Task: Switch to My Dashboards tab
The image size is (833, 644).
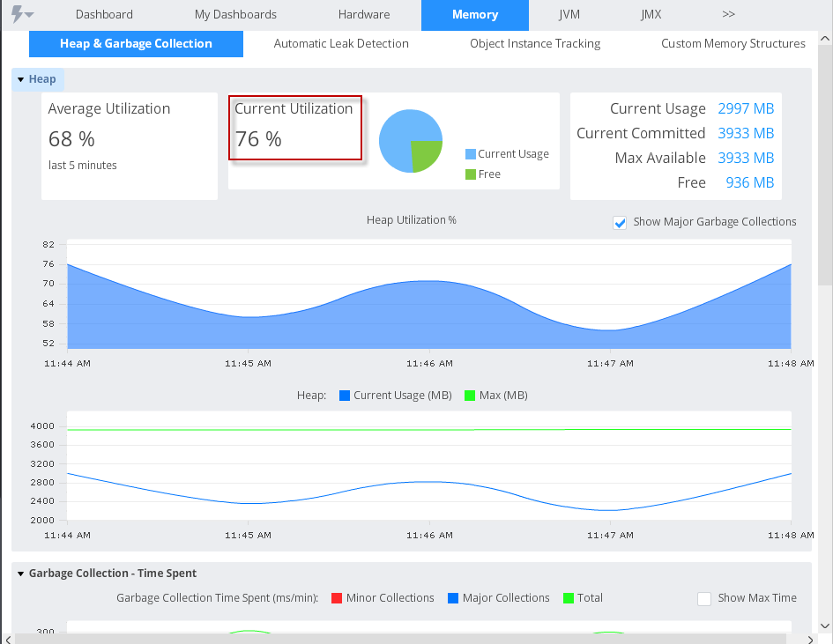Action: pos(235,14)
